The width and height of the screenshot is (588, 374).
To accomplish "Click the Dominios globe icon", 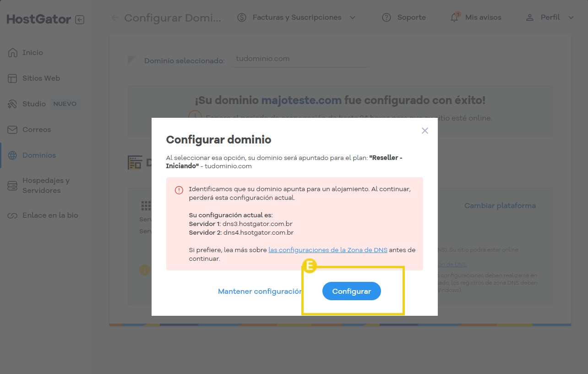I will coord(13,155).
